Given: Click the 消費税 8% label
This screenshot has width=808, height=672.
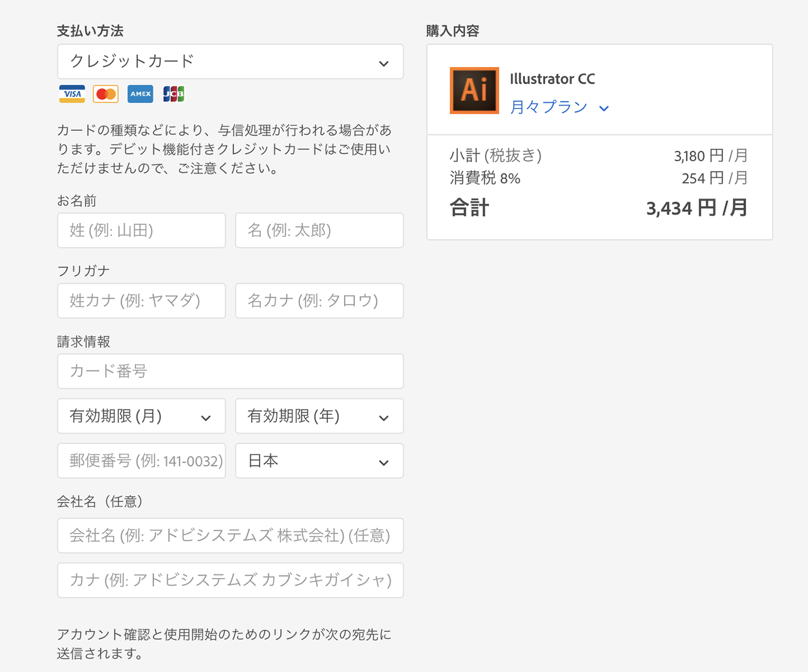Looking at the screenshot, I should [x=485, y=178].
